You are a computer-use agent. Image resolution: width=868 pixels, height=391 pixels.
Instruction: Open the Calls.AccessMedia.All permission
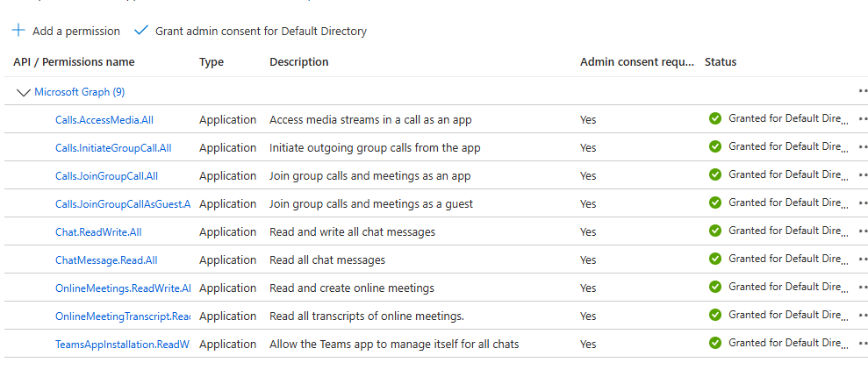[104, 119]
